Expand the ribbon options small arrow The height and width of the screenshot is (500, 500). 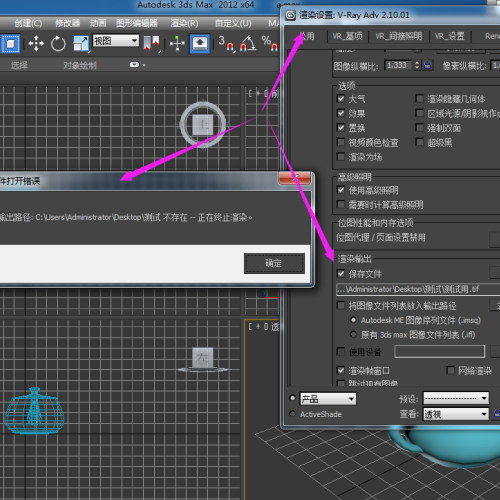point(144,65)
